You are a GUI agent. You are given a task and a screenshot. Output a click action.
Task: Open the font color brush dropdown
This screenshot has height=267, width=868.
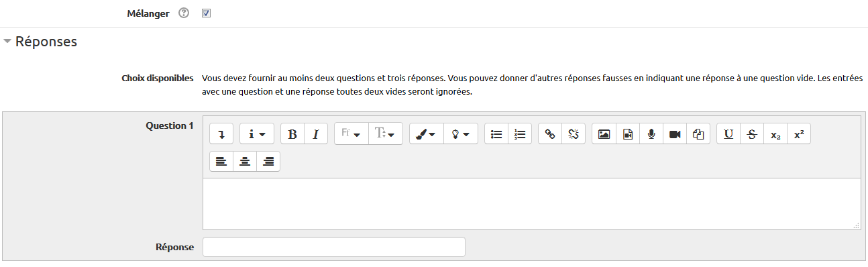[x=426, y=134]
